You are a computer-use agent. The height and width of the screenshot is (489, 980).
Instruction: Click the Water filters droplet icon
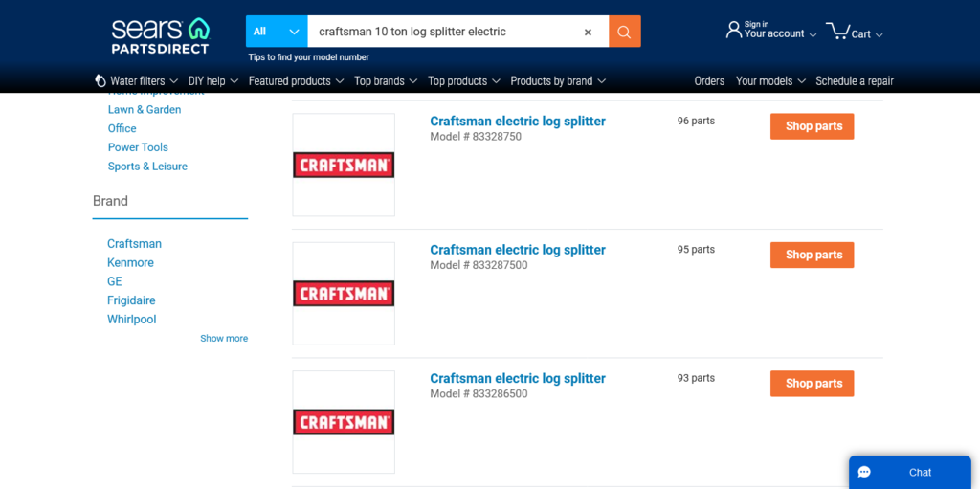coord(100,81)
